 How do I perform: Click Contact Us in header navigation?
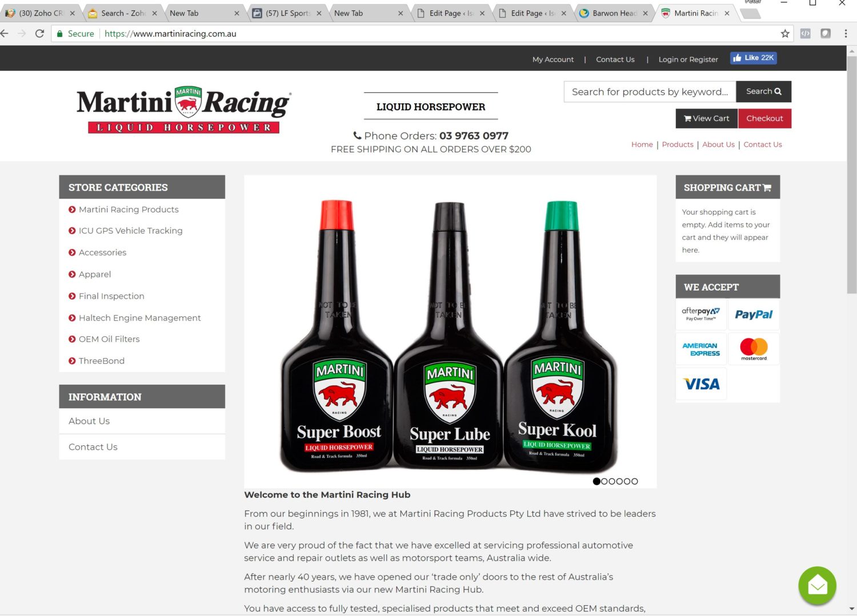click(x=763, y=144)
